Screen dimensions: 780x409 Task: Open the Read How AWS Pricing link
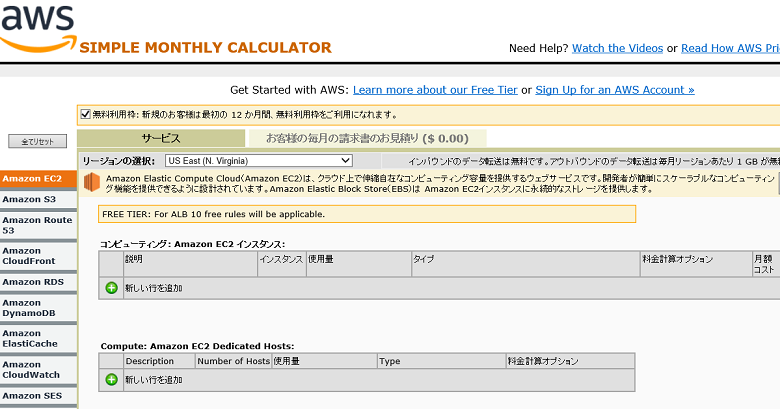click(x=730, y=48)
